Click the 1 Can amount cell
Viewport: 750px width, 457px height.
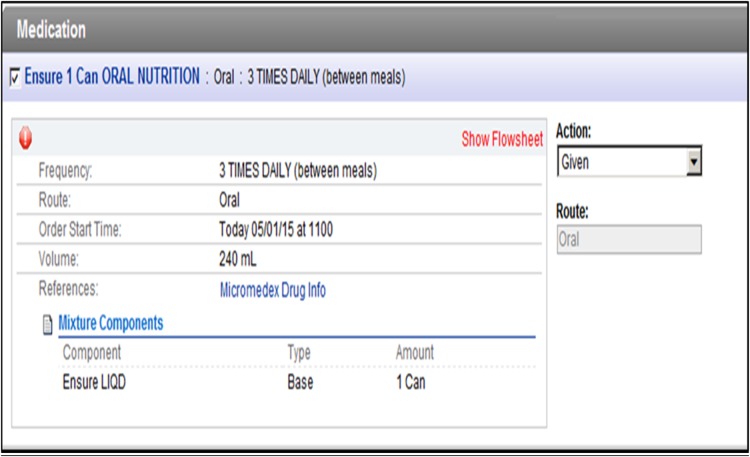point(411,382)
